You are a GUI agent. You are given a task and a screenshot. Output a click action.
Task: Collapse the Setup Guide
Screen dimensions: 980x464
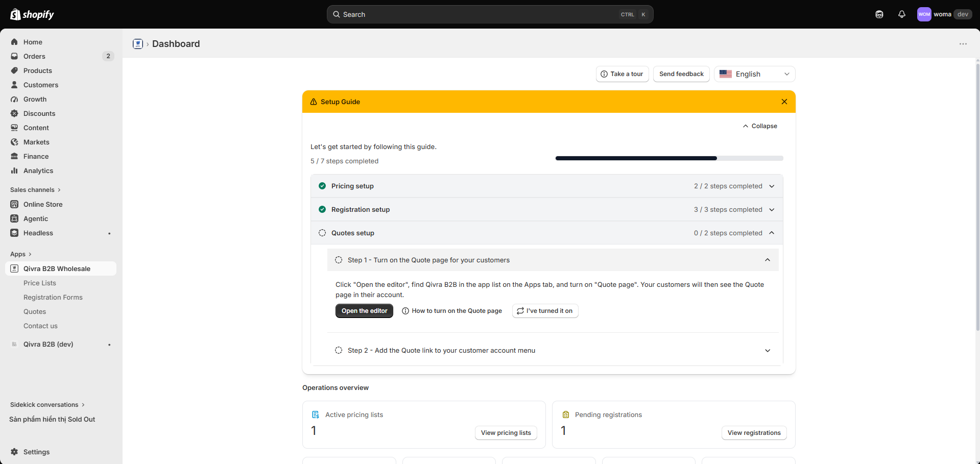pyautogui.click(x=760, y=126)
